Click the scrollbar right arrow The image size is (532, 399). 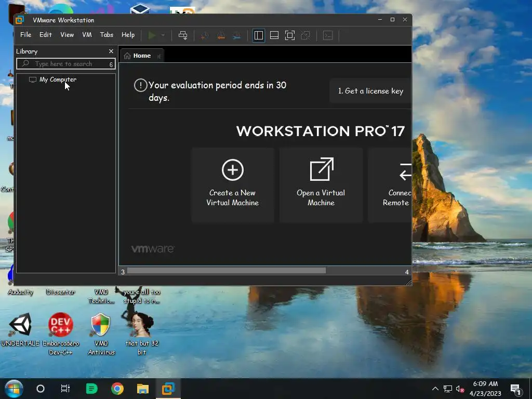point(407,271)
